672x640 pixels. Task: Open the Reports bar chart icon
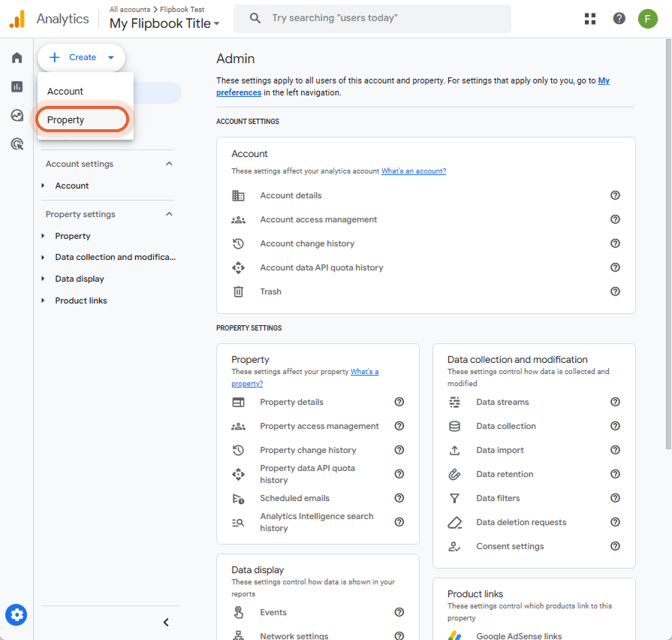17,86
